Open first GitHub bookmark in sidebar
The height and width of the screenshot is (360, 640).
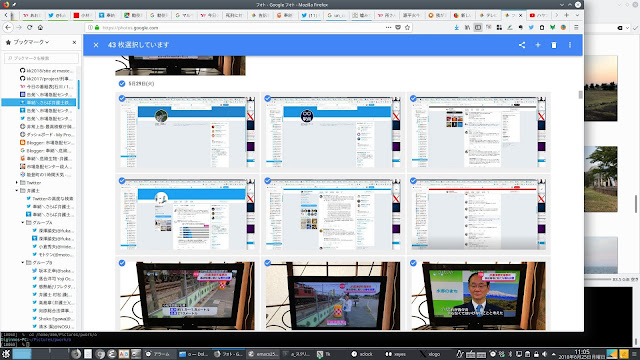[46, 71]
